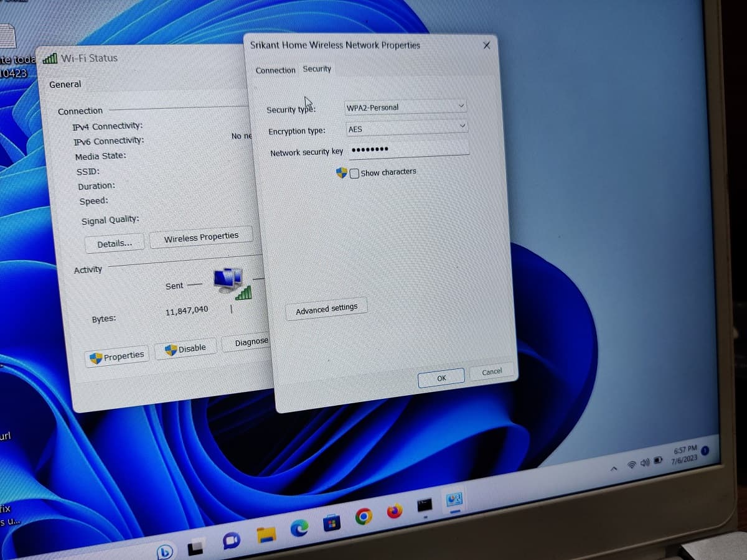The image size is (747, 560).
Task: Click the Network security key label
Action: (306, 152)
